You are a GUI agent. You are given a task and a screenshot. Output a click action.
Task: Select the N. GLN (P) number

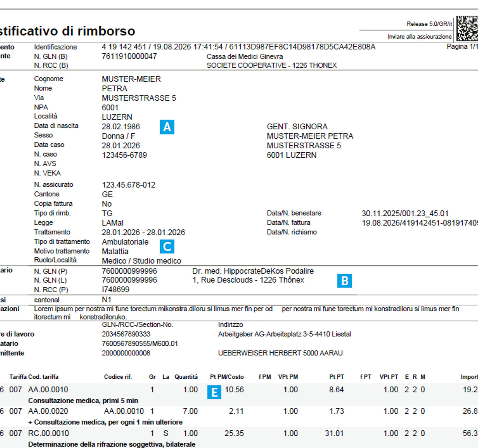pos(129,271)
